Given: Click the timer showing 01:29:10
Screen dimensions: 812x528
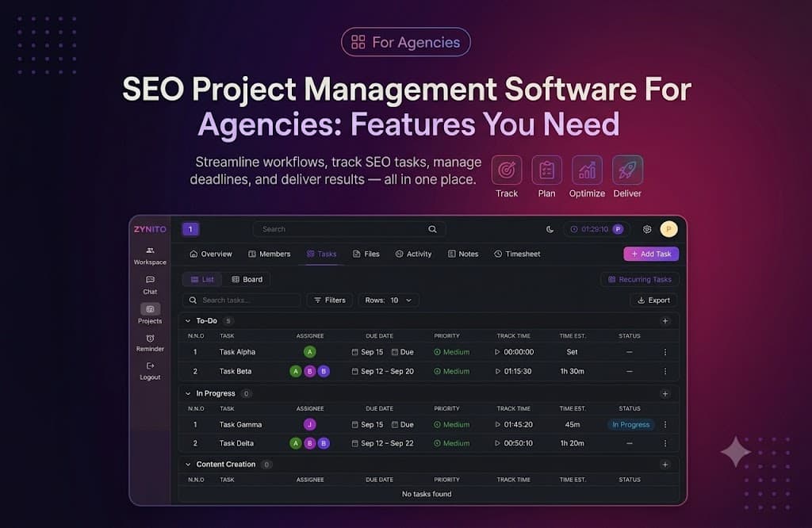Looking at the screenshot, I should tap(596, 229).
